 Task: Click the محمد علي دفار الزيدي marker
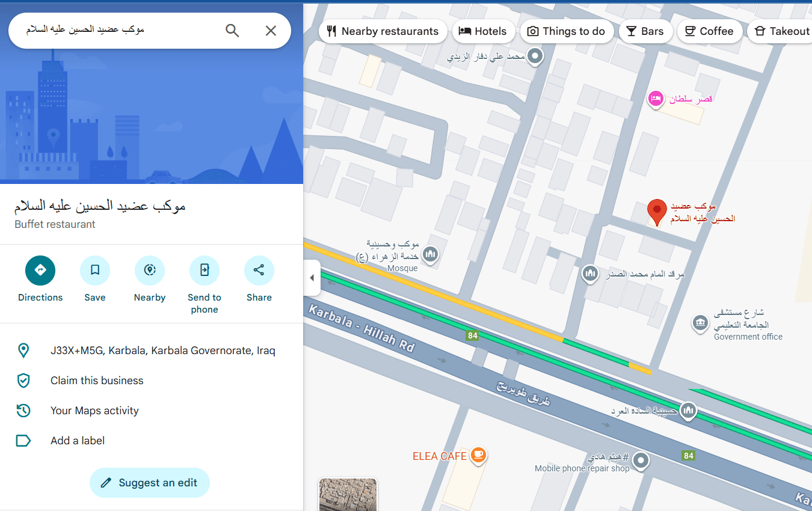pyautogui.click(x=535, y=57)
